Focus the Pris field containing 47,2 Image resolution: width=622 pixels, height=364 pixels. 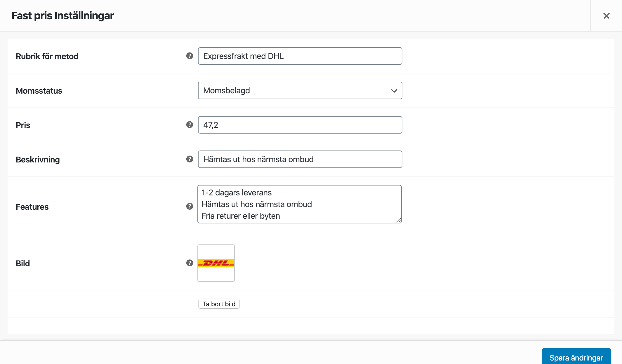click(300, 125)
